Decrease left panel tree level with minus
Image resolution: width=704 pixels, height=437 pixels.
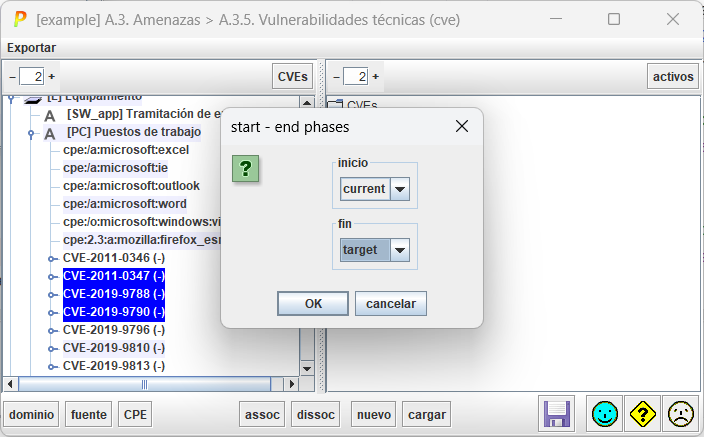click(13, 77)
